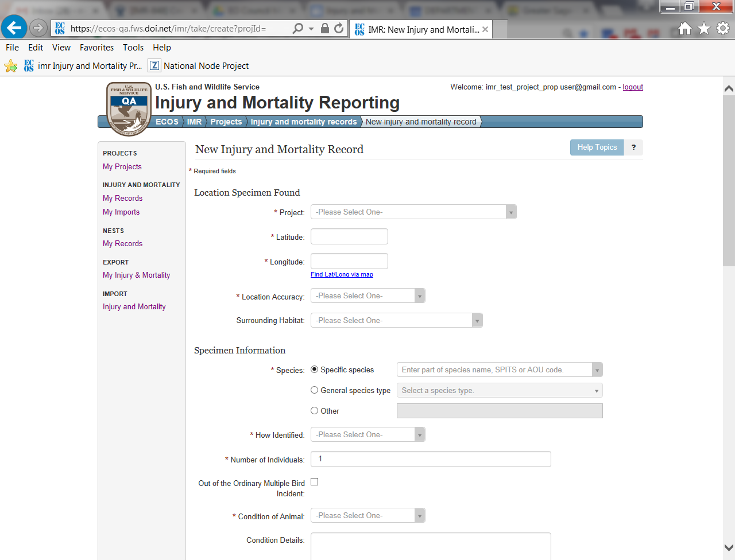Open the browser settings gear icon
Screen dimensions: 735x560
point(723,28)
